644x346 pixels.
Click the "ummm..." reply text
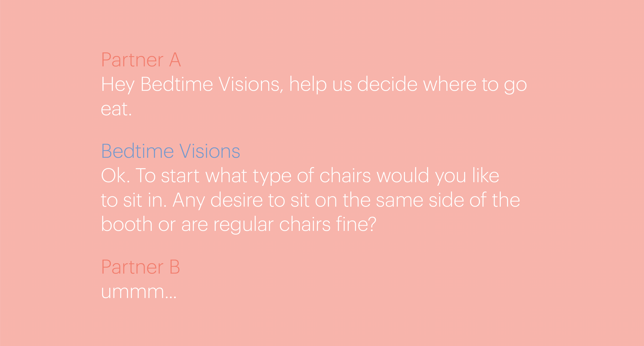tap(139, 292)
